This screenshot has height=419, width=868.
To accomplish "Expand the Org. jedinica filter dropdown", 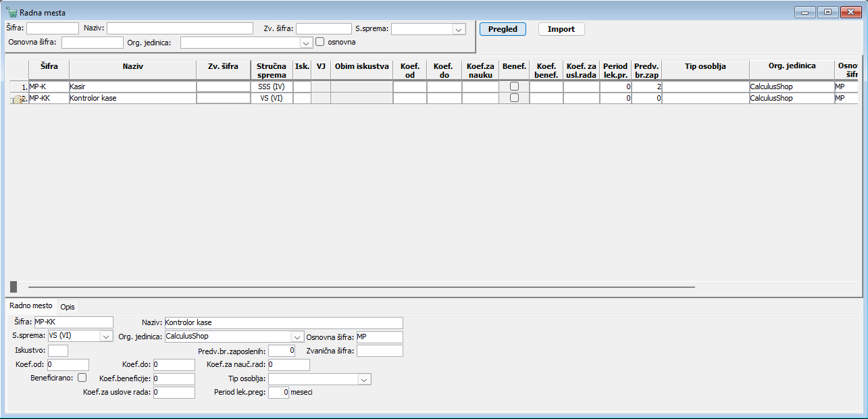I will click(306, 43).
